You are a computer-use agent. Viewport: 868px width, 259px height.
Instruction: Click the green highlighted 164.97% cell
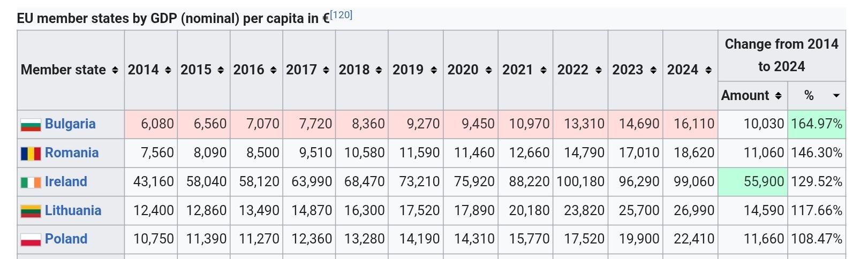(x=816, y=124)
